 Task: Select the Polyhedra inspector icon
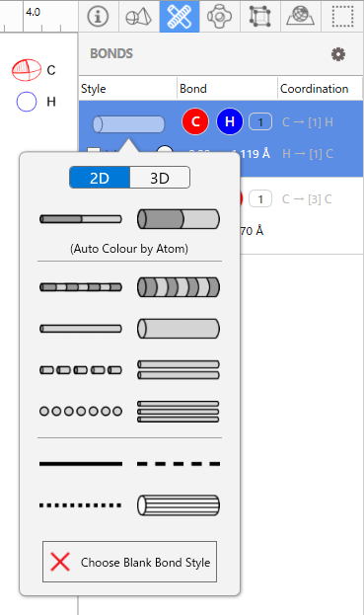[219, 17]
